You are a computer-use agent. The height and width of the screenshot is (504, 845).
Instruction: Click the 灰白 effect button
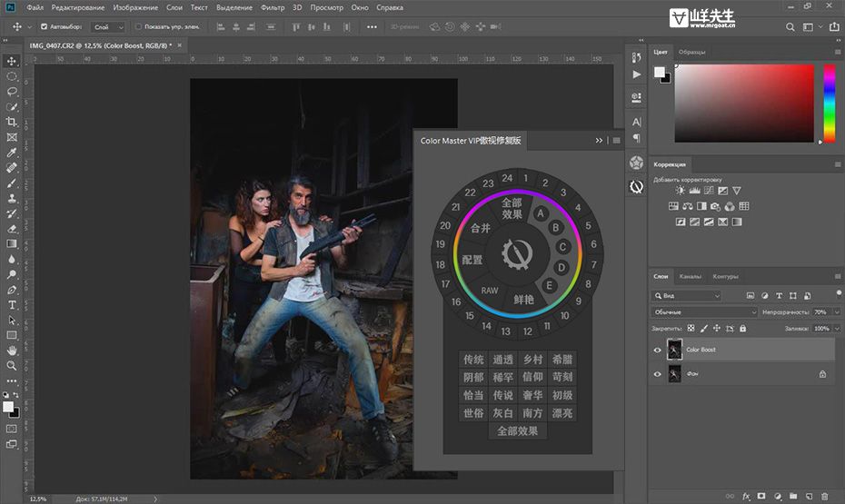pyautogui.click(x=502, y=413)
